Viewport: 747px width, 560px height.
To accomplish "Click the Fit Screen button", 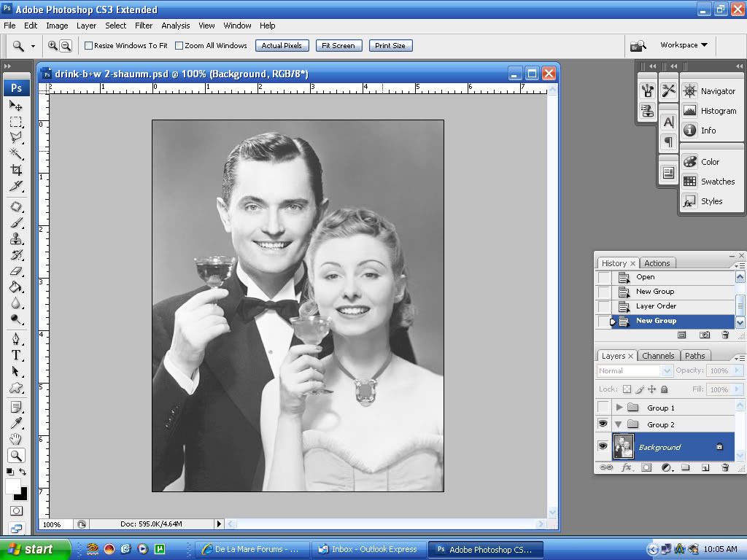I will [x=338, y=45].
